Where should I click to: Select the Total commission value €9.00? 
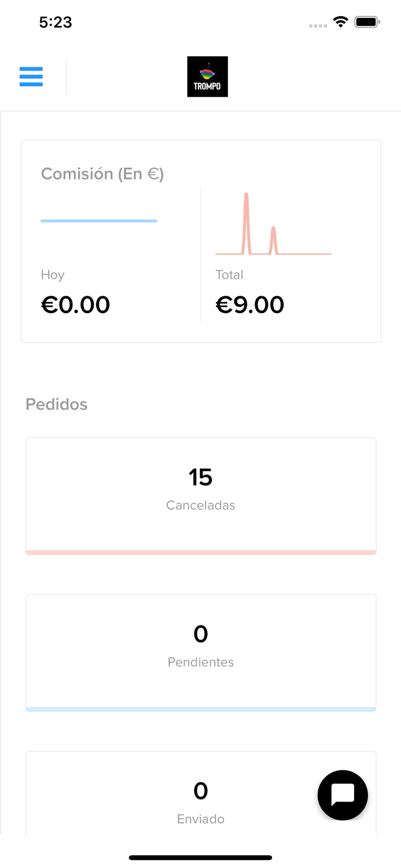[x=250, y=304]
